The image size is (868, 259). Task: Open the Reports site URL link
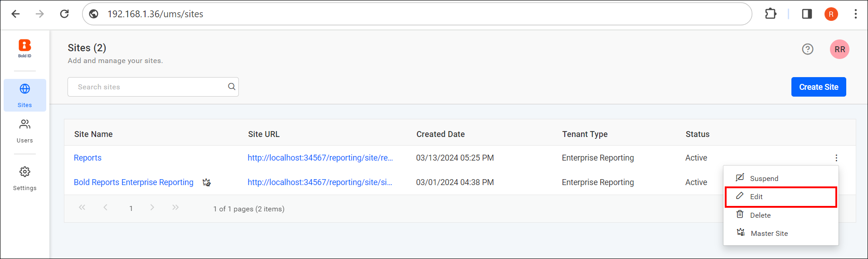coord(320,158)
